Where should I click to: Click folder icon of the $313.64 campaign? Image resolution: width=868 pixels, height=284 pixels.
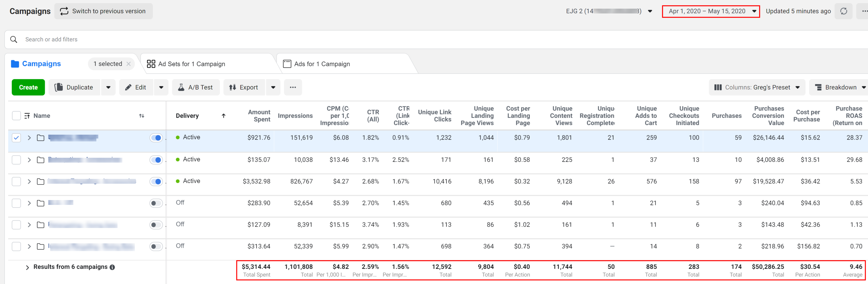click(x=41, y=246)
